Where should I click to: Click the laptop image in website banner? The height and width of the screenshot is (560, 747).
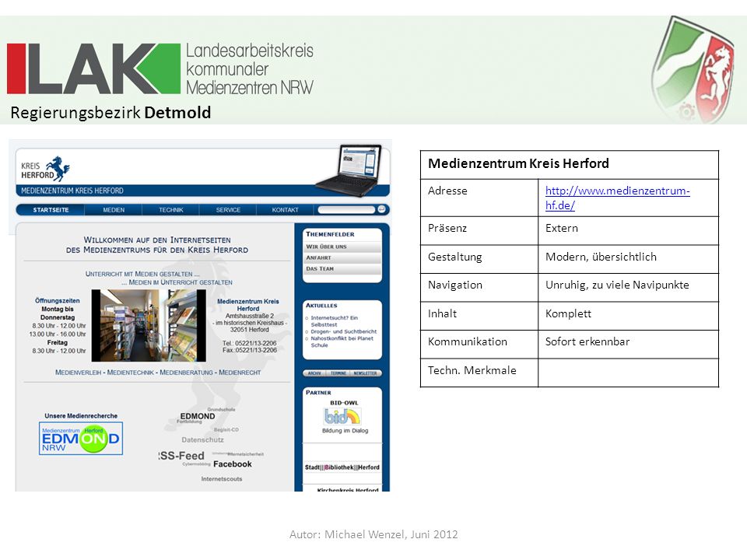(x=350, y=170)
